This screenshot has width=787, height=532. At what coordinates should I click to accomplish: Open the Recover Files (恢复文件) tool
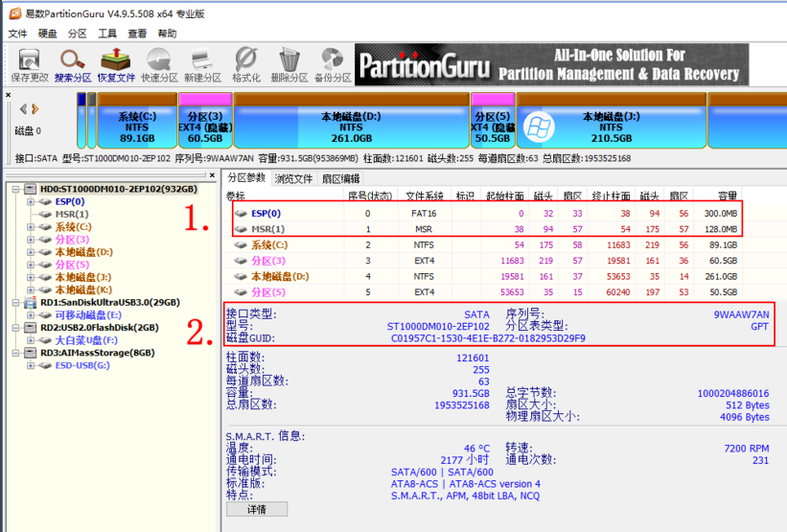tap(116, 63)
